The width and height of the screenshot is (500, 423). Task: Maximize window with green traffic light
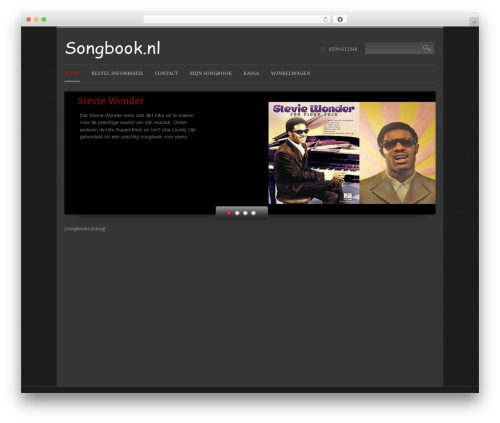pyautogui.click(x=44, y=20)
